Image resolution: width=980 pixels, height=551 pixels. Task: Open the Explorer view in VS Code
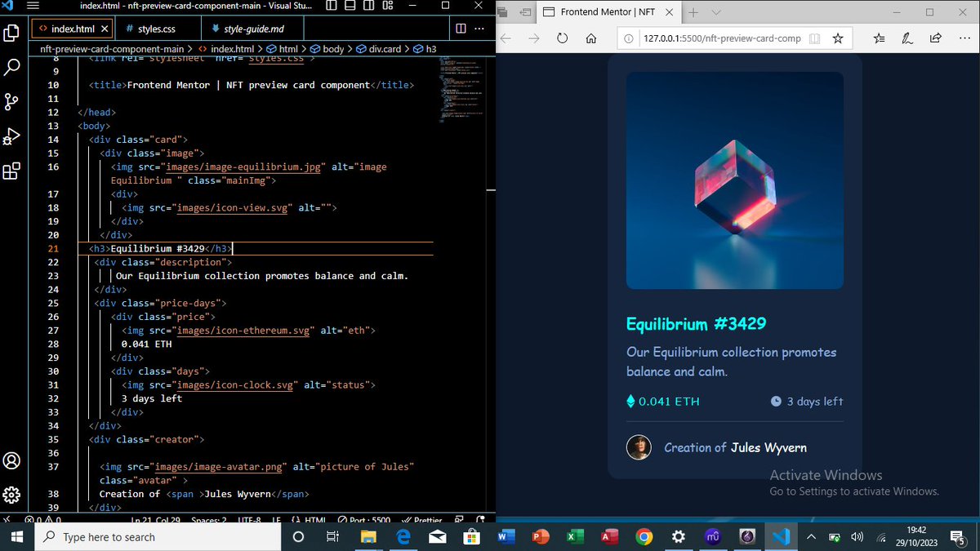click(x=11, y=33)
